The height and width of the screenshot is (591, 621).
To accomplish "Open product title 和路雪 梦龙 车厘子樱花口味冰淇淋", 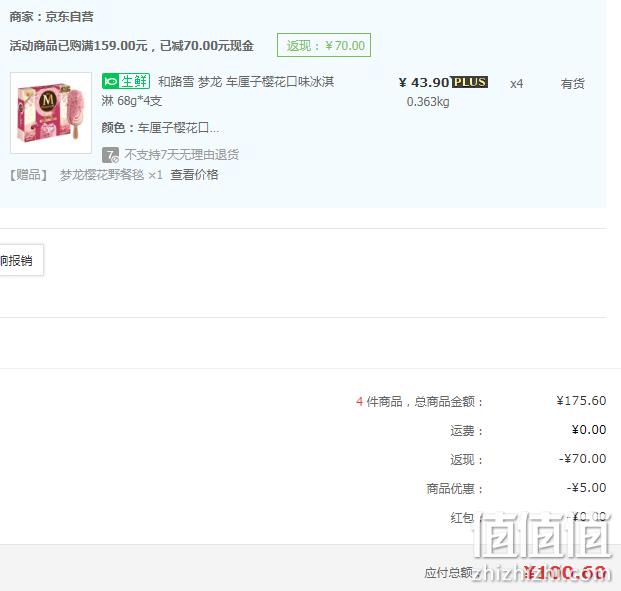I will coord(218,91).
